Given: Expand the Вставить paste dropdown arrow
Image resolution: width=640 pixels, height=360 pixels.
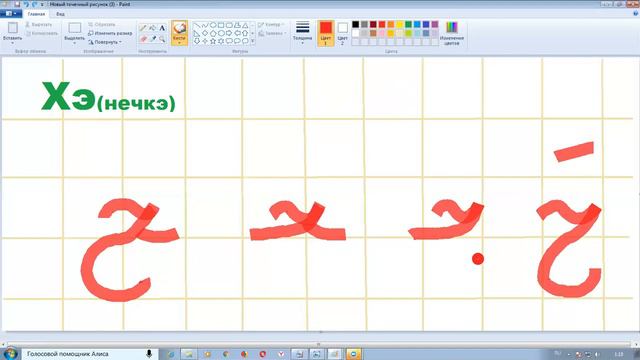Looking at the screenshot, I should point(13,43).
